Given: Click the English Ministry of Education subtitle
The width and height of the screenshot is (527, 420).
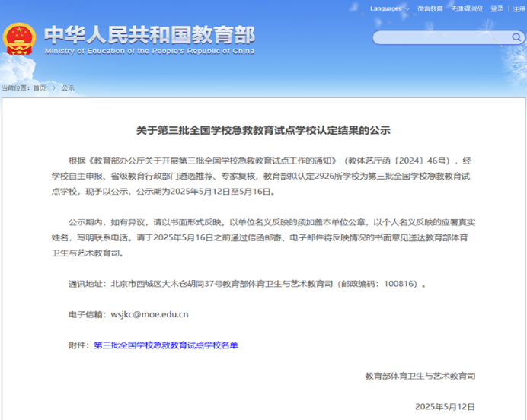Looking at the screenshot, I should point(149,52).
